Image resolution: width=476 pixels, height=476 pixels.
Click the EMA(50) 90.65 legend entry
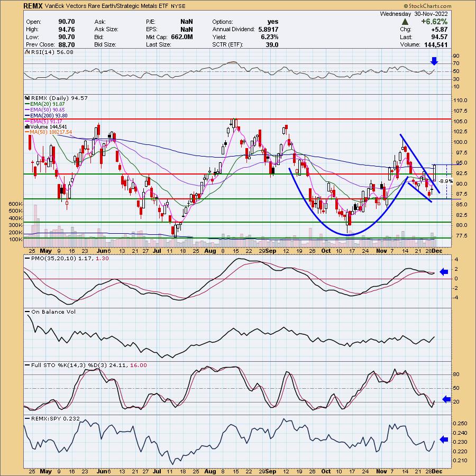[48, 110]
